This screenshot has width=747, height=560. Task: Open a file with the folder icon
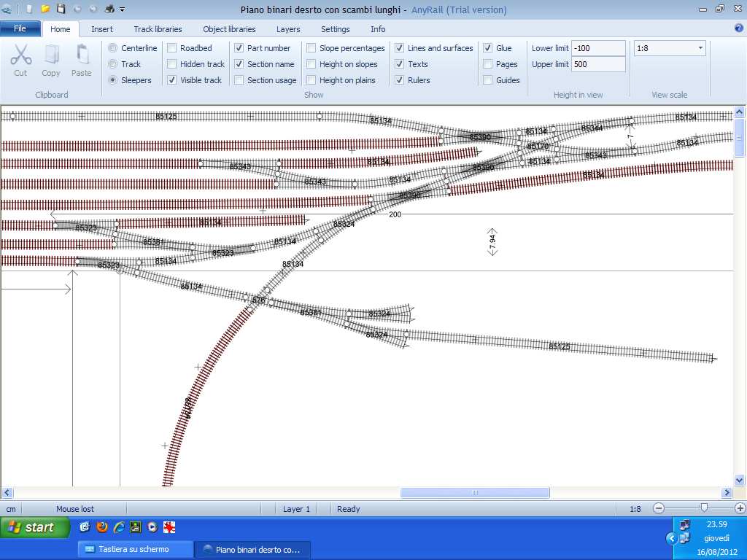point(45,9)
